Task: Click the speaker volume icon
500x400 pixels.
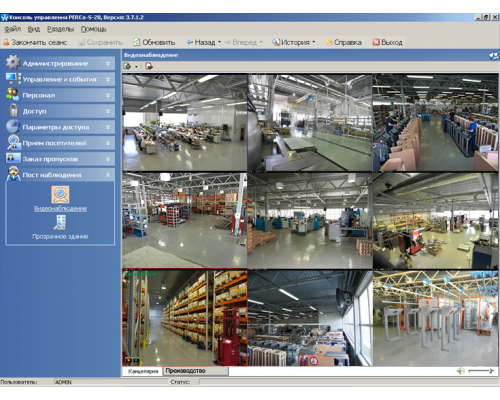Action: click(461, 371)
